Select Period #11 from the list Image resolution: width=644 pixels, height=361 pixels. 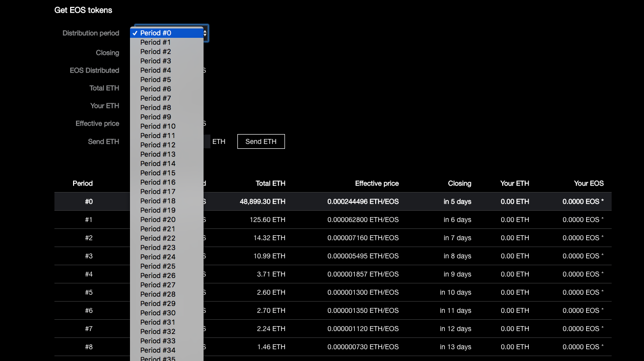coord(167,136)
